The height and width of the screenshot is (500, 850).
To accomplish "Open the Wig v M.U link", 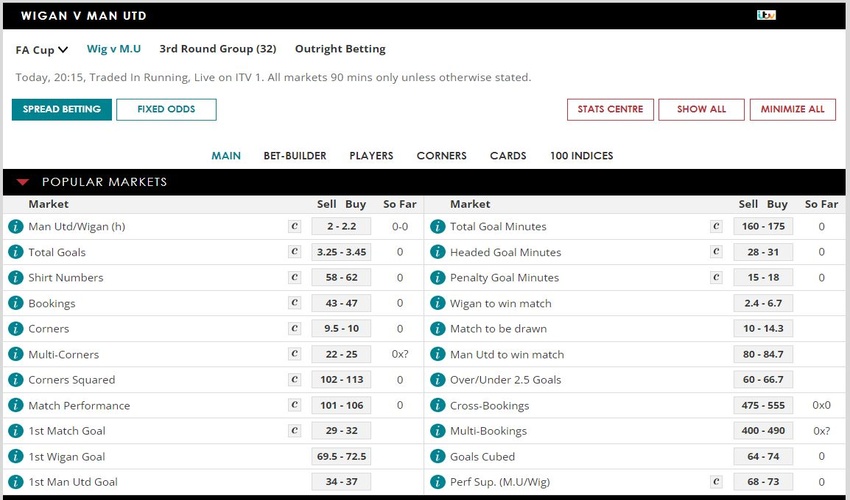I will (114, 49).
